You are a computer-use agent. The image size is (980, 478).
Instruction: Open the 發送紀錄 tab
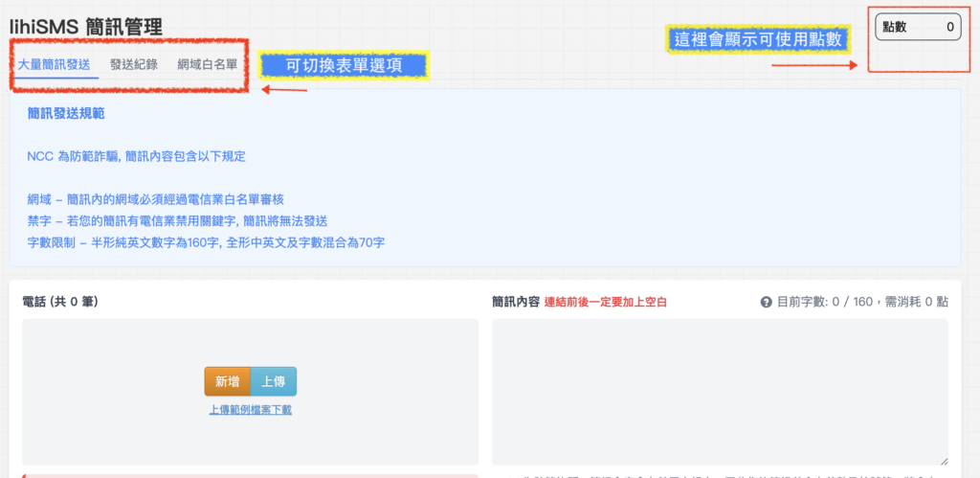134,64
